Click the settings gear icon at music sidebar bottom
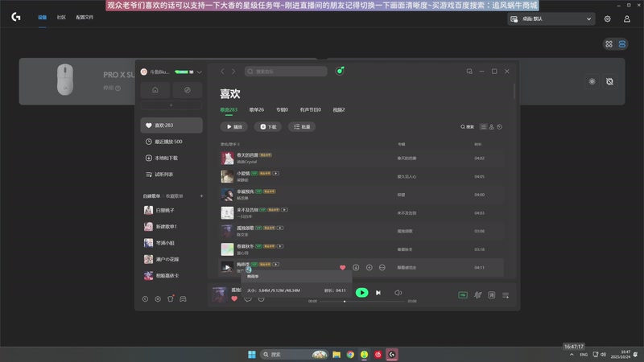Image resolution: width=644 pixels, height=362 pixels. tap(158, 298)
